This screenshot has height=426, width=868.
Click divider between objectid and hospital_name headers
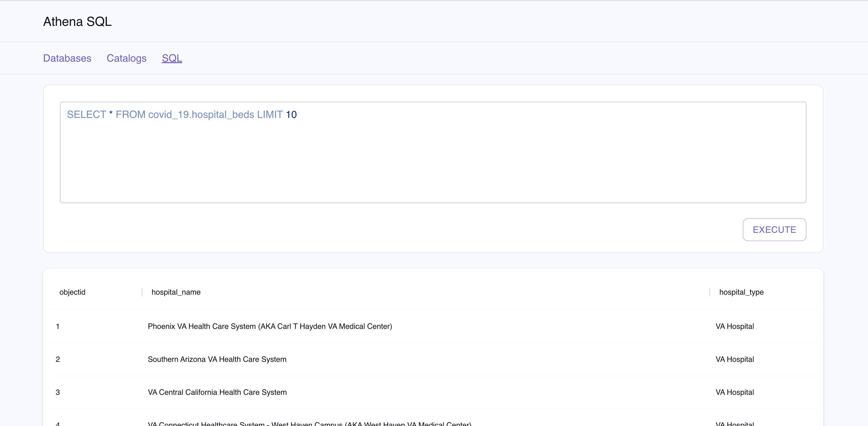click(x=142, y=292)
